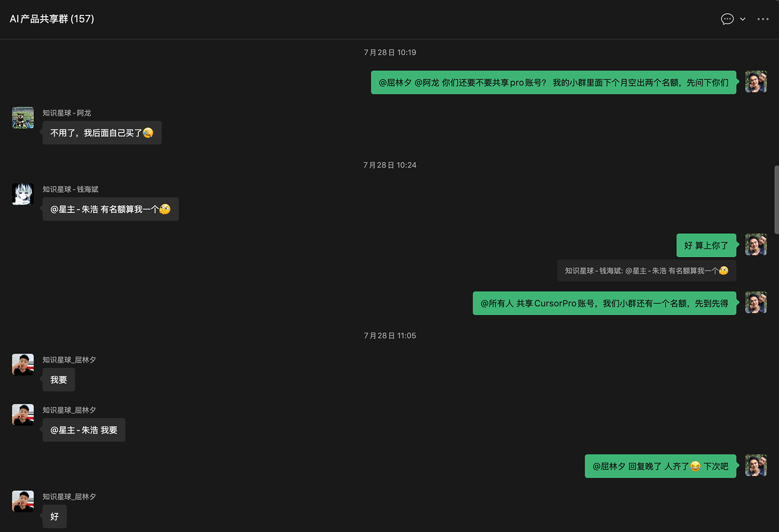Image resolution: width=779 pixels, height=532 pixels.
Task: Click the group title AI产品共享群 (157)
Action: click(x=52, y=19)
